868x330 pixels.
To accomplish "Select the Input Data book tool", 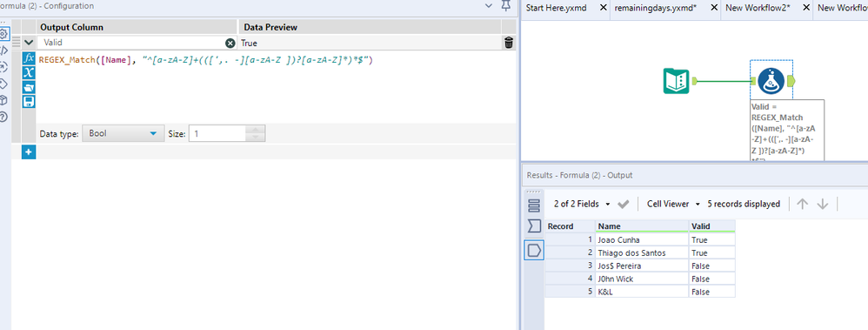I will [x=676, y=81].
